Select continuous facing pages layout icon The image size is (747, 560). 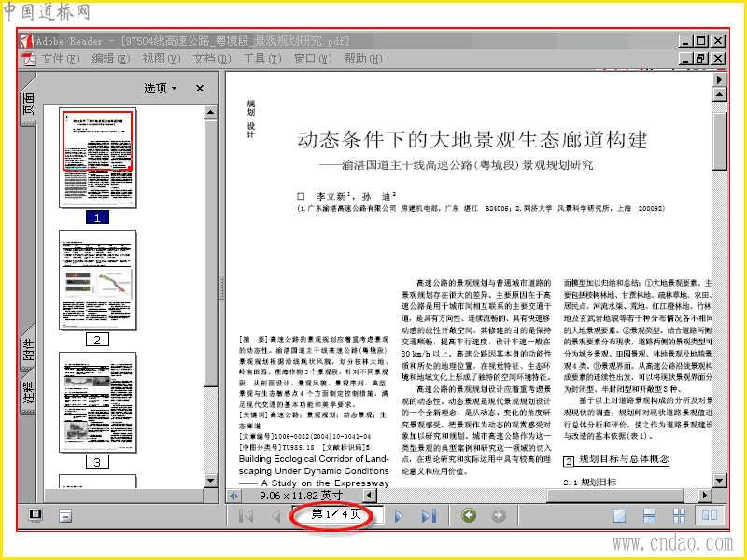(680, 516)
